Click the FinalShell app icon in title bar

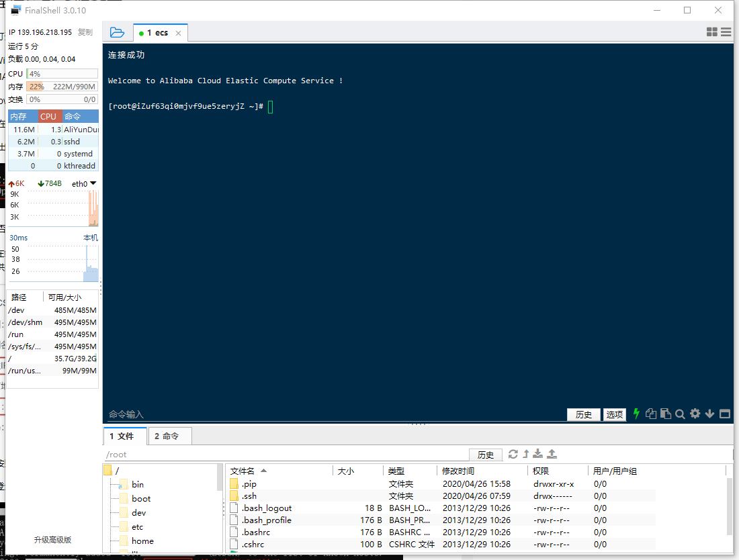[x=16, y=10]
